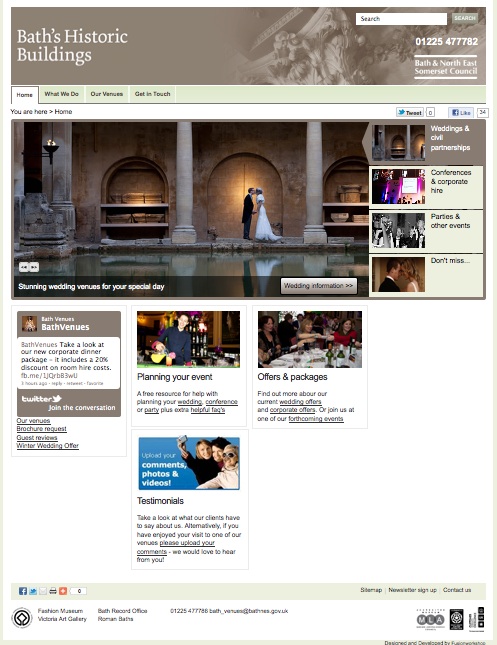Open the party planning link

point(152,410)
